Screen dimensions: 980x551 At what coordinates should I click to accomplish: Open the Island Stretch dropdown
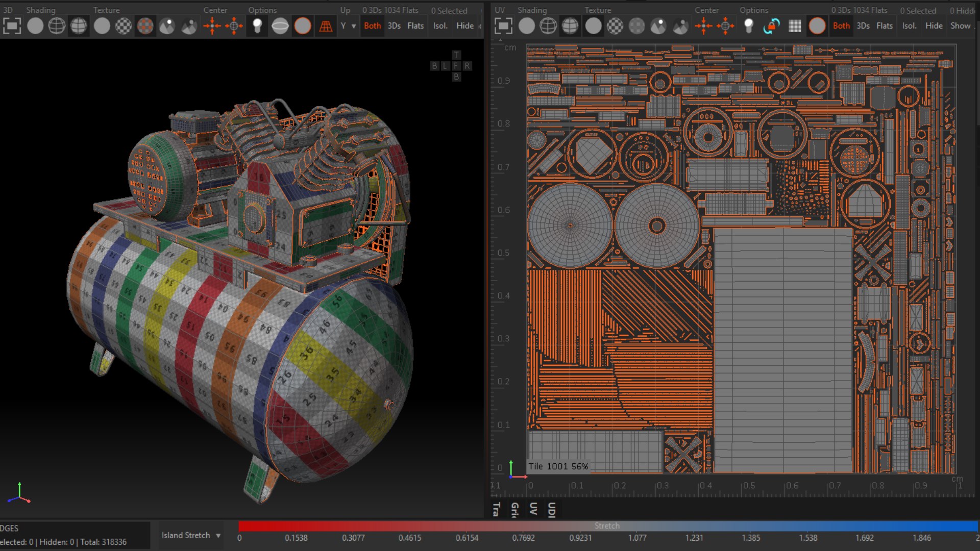(x=191, y=535)
